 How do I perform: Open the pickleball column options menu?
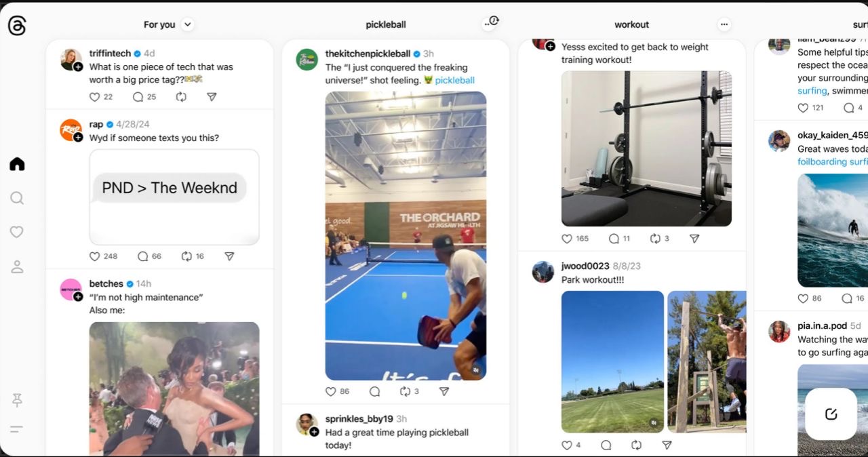[x=489, y=23]
